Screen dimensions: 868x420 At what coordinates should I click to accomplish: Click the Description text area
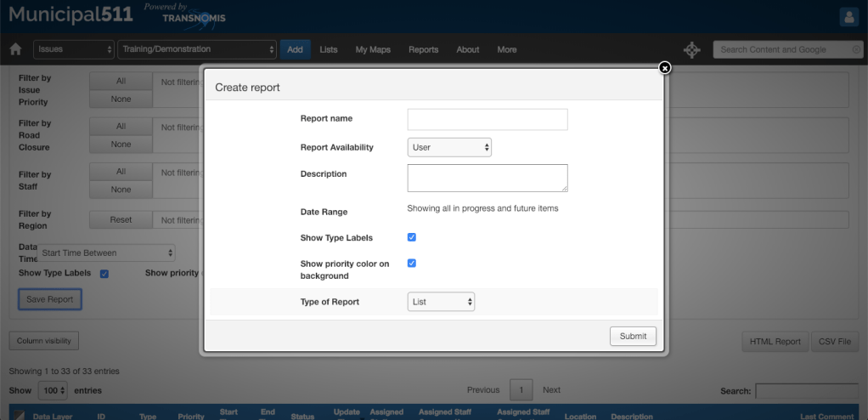pyautogui.click(x=487, y=178)
